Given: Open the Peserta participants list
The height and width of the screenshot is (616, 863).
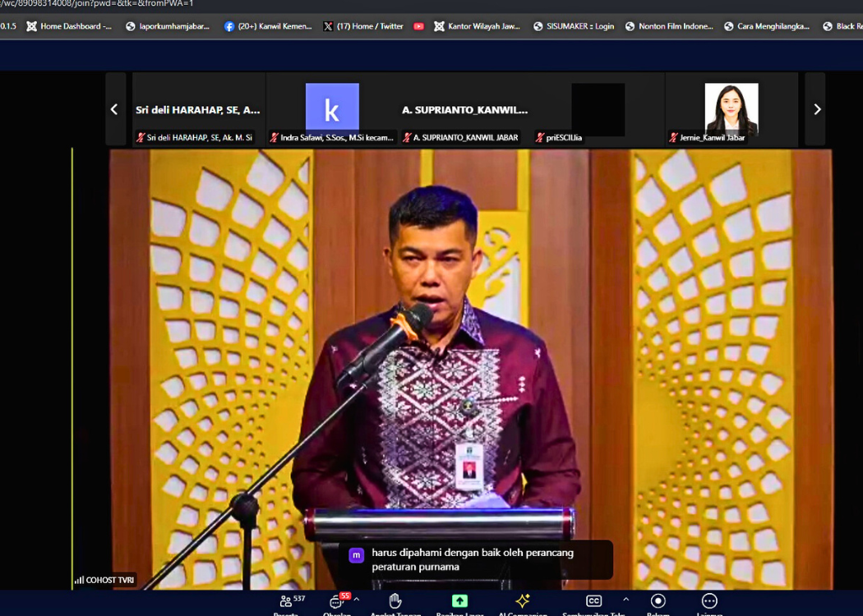Looking at the screenshot, I should (286, 602).
